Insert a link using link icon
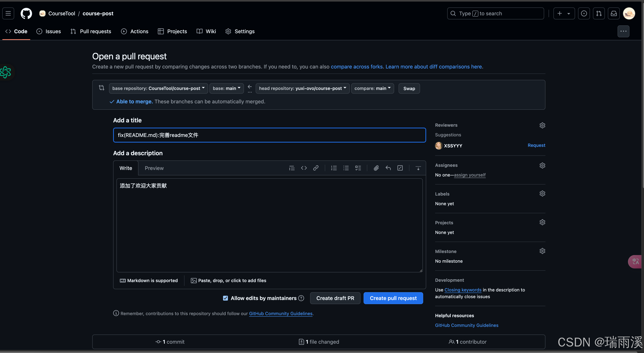 [x=316, y=168]
